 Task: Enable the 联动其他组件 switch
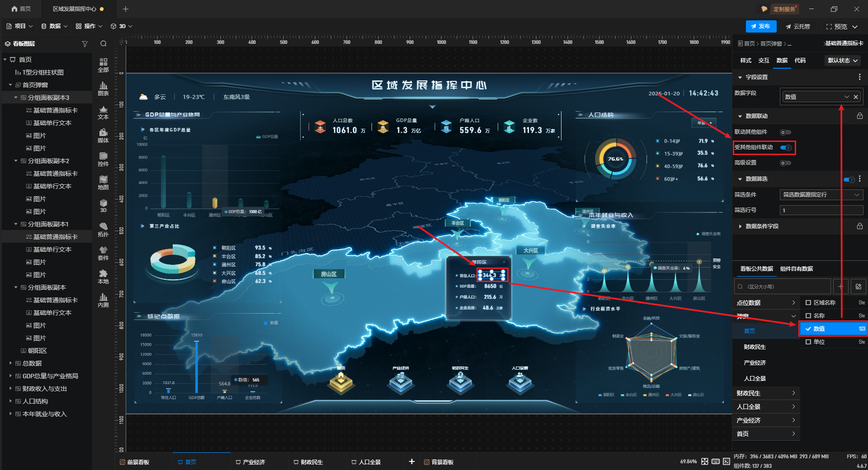click(786, 132)
